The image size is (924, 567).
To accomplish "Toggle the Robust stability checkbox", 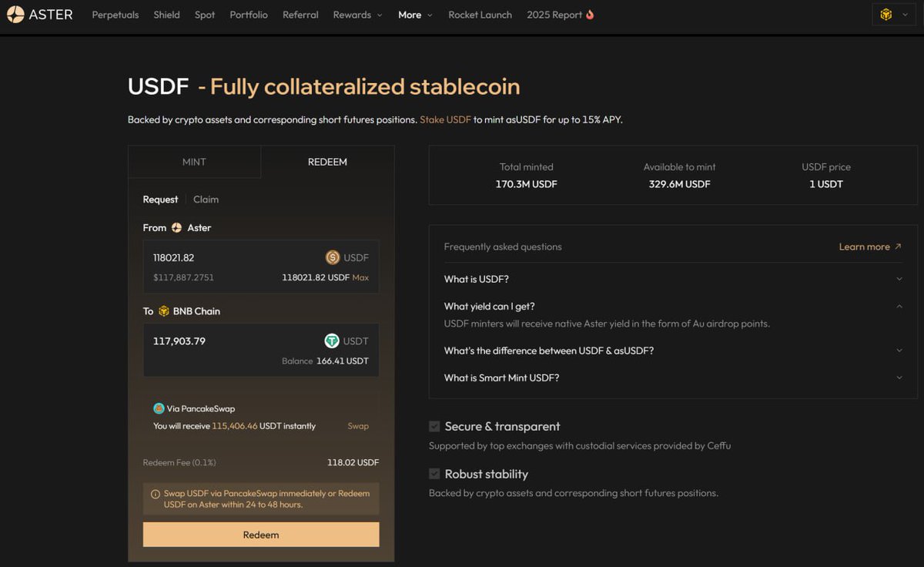I will 434,474.
